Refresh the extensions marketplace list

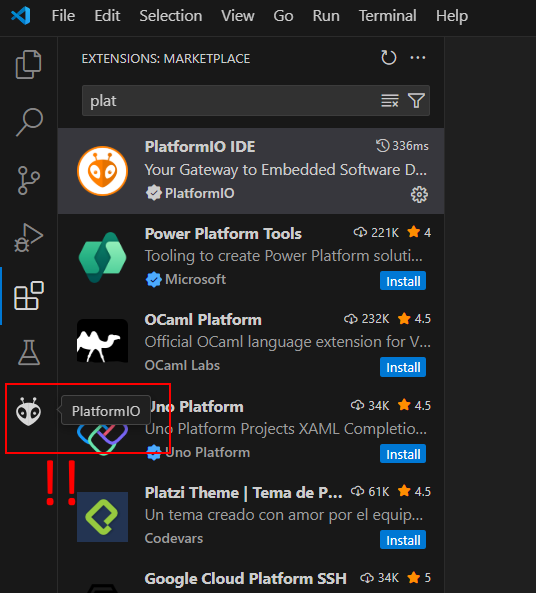(388, 58)
